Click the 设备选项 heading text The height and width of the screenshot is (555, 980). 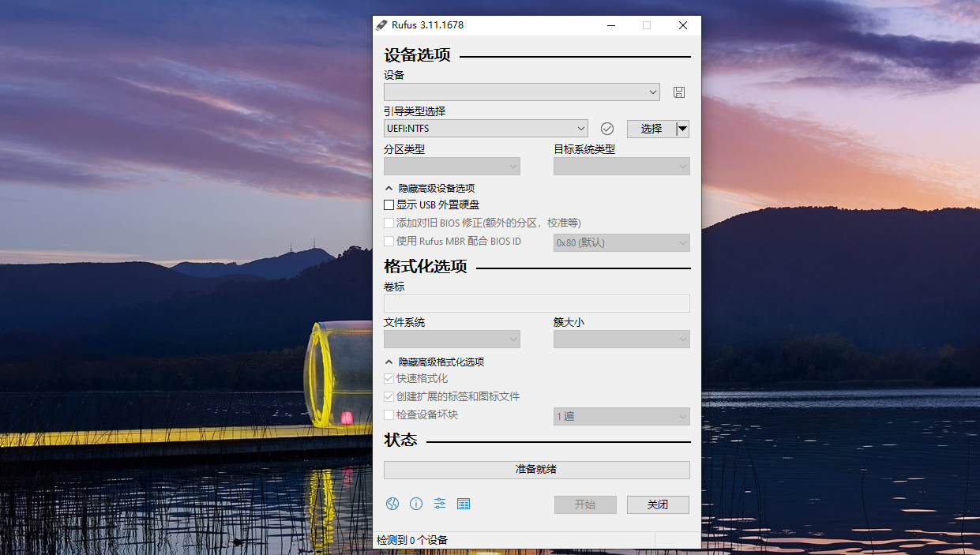417,56
